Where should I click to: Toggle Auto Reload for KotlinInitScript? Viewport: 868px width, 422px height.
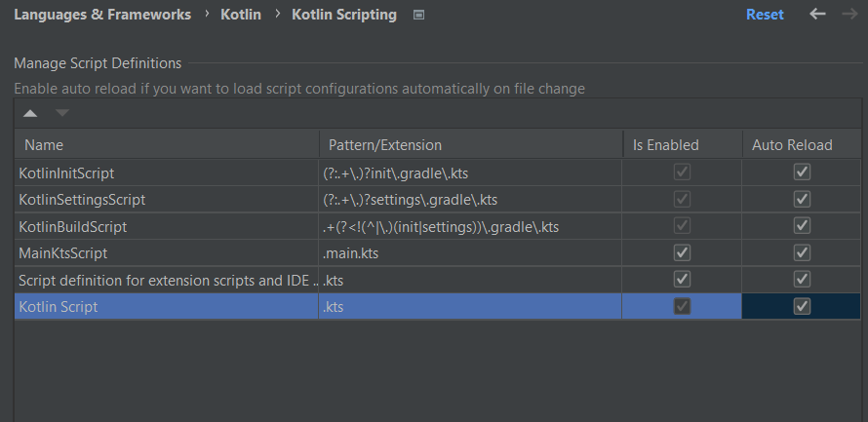(x=802, y=173)
